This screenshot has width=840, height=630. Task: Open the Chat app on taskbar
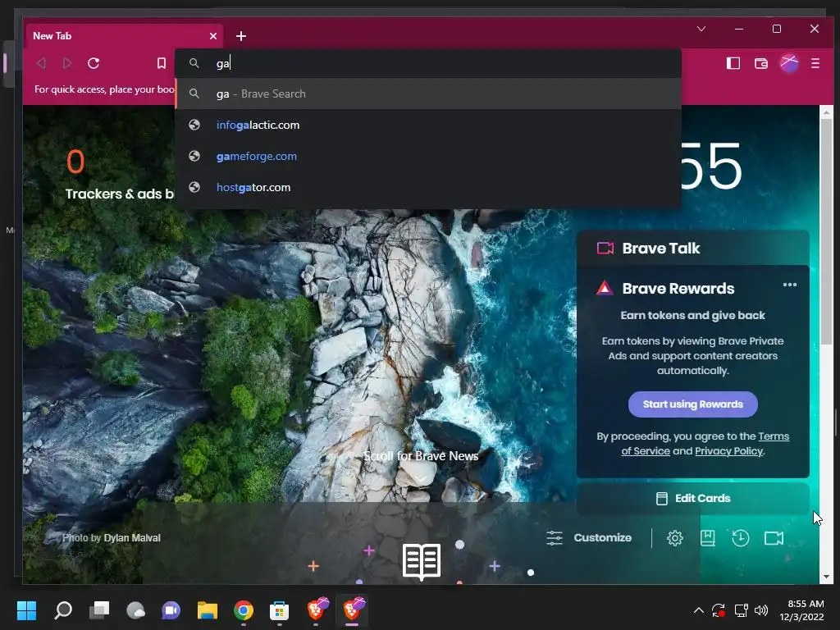pos(171,610)
